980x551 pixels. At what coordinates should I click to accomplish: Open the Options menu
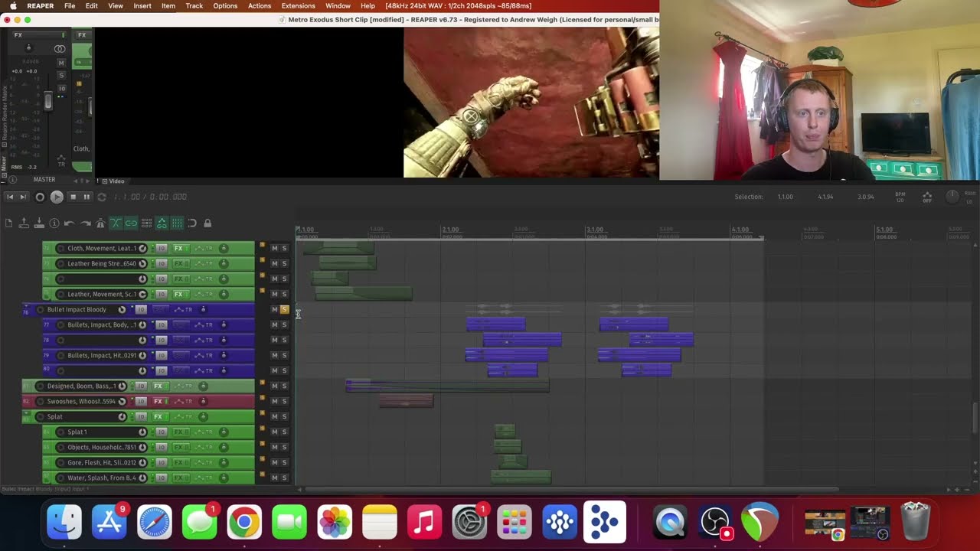[225, 5]
